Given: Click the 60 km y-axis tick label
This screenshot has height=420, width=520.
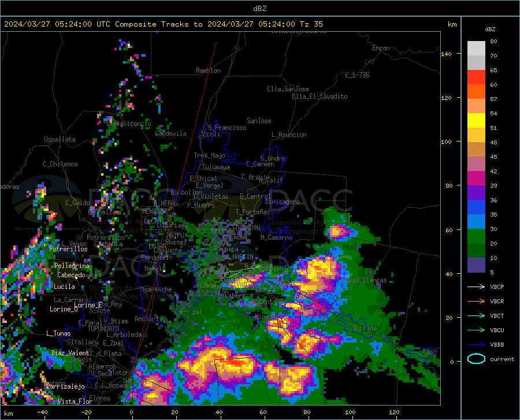Looking at the screenshot, I should coord(449,230).
